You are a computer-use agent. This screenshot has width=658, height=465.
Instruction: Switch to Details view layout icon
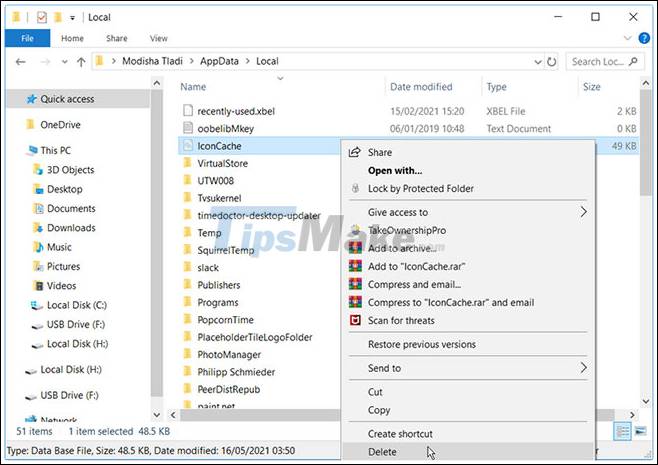(x=622, y=431)
